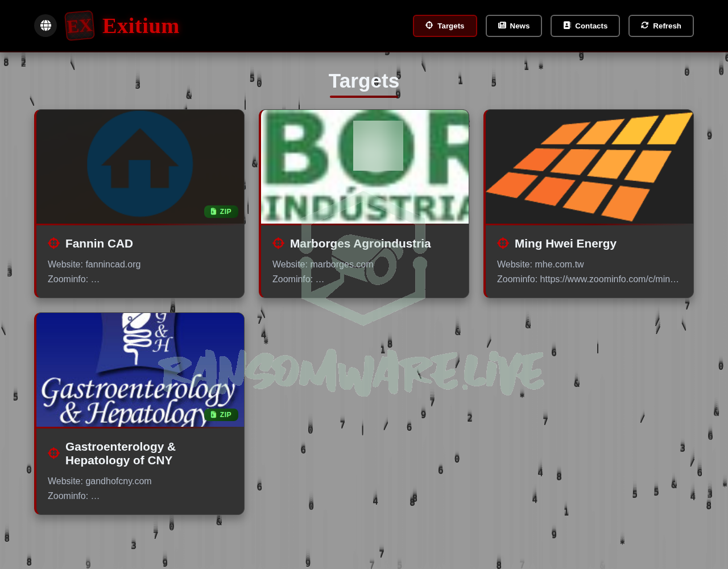Click the ZIP badge on Fannin CAD card
This screenshot has height=569, width=728.
[x=221, y=212]
